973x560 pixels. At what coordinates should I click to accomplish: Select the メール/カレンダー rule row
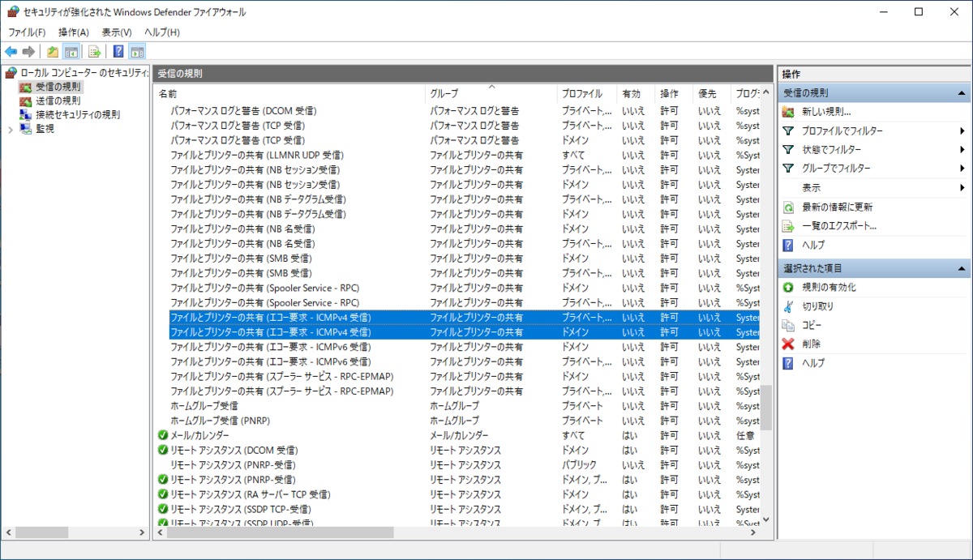point(457,435)
